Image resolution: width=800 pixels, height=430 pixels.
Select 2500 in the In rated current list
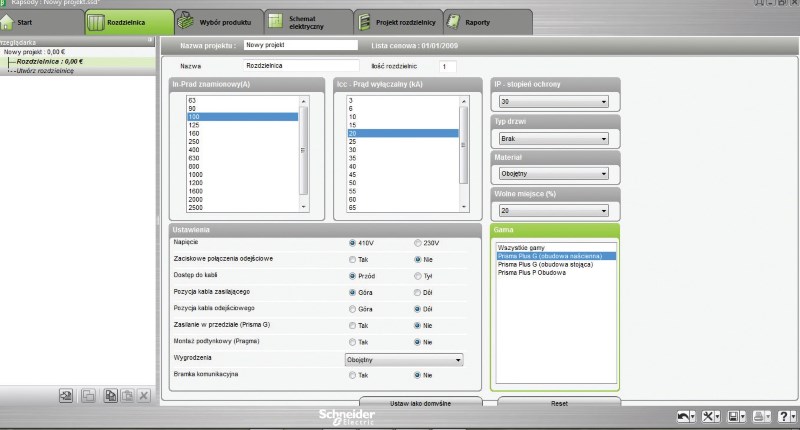243,208
